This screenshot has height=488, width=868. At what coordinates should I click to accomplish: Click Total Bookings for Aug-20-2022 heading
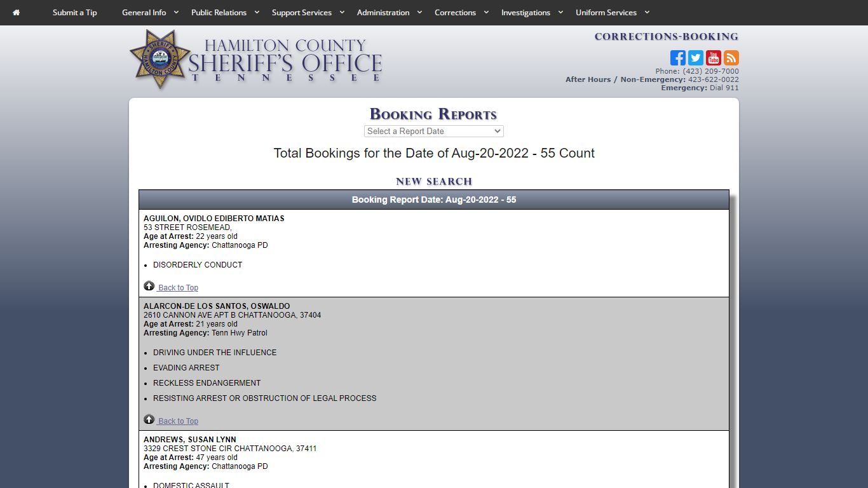[x=434, y=153]
